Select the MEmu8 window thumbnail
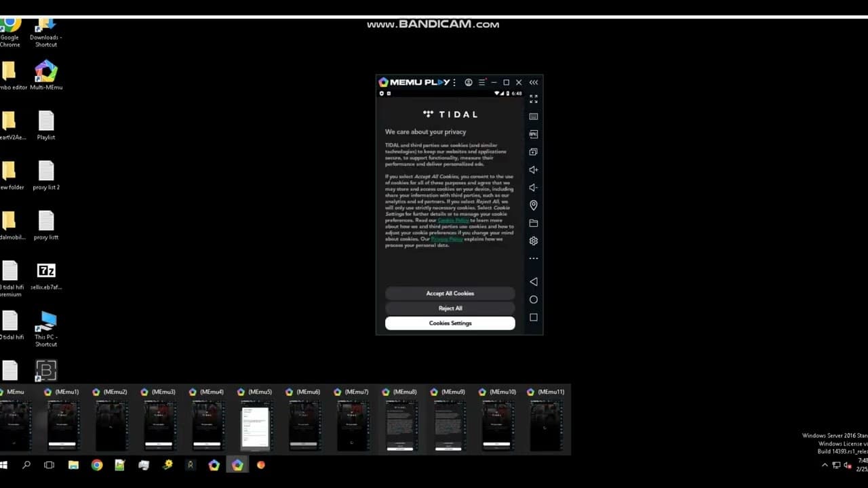Image resolution: width=868 pixels, height=488 pixels. pyautogui.click(x=401, y=425)
